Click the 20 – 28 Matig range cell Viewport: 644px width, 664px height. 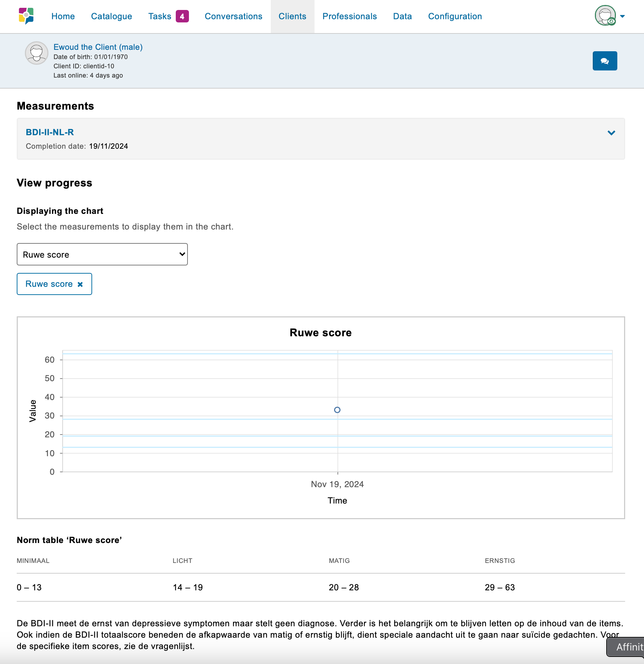point(344,587)
